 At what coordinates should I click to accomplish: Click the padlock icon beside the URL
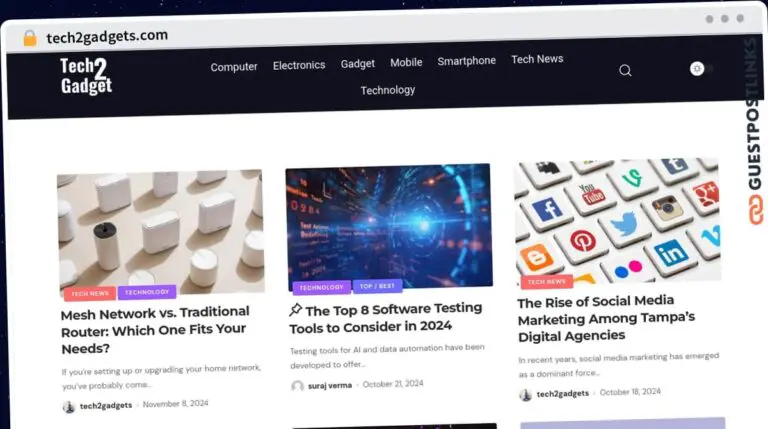(x=30, y=38)
